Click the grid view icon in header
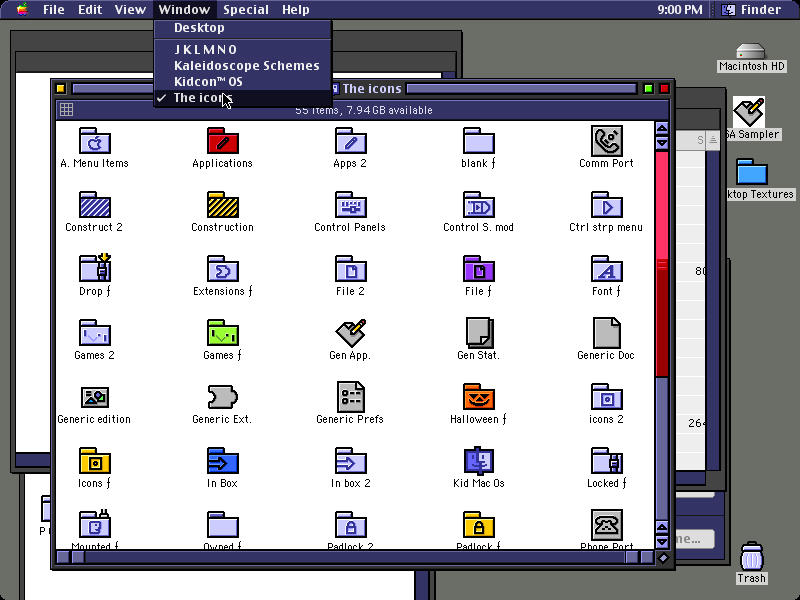The image size is (800, 600). (66, 110)
